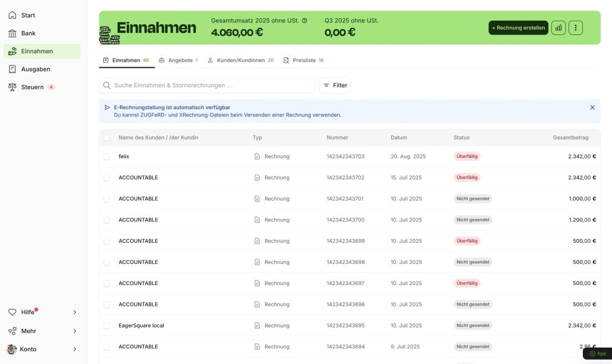The height and width of the screenshot is (364, 612).
Task: Click the document icon next to felix's Rechnung
Action: point(257,156)
